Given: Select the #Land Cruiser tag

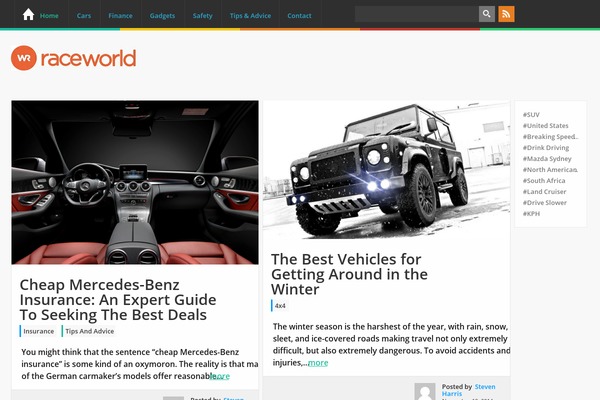Looking at the screenshot, I should pos(545,192).
